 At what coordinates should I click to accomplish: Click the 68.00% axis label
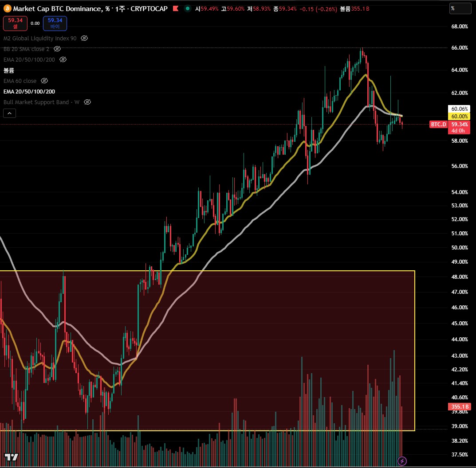tap(459, 27)
